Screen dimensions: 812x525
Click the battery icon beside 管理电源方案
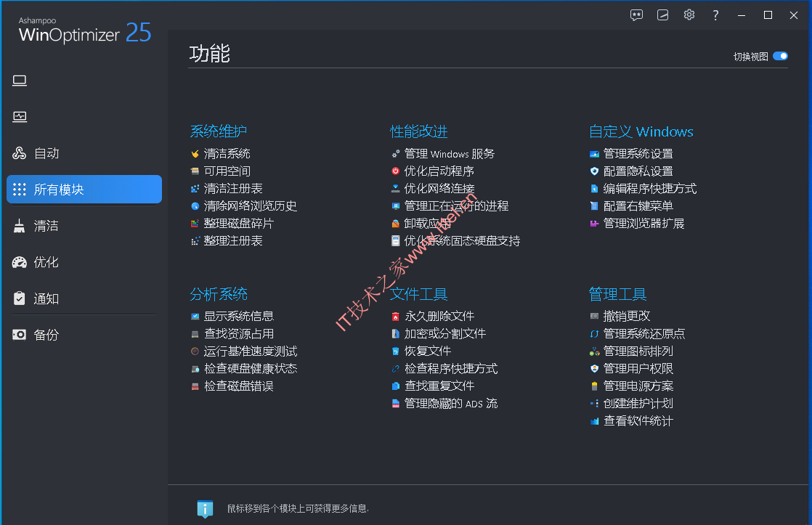pyautogui.click(x=595, y=386)
